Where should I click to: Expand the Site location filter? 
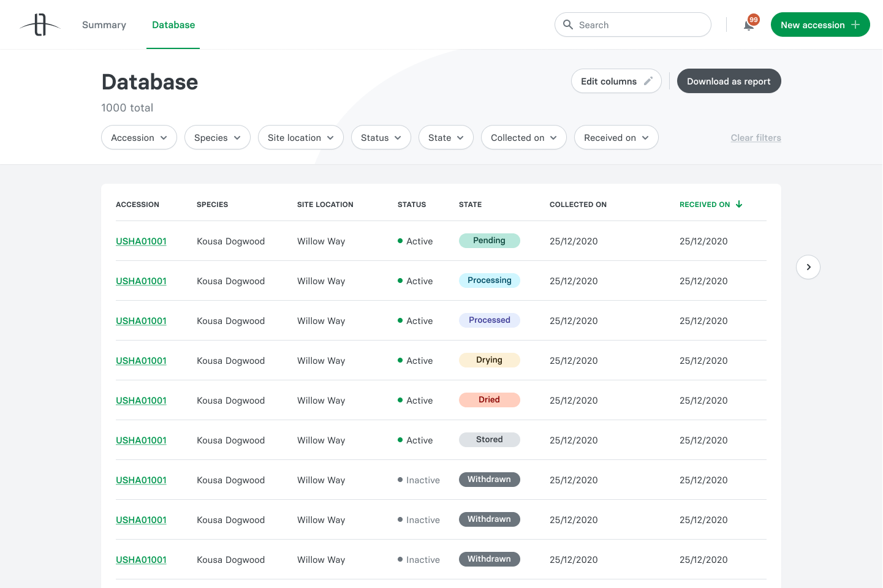[300, 138]
